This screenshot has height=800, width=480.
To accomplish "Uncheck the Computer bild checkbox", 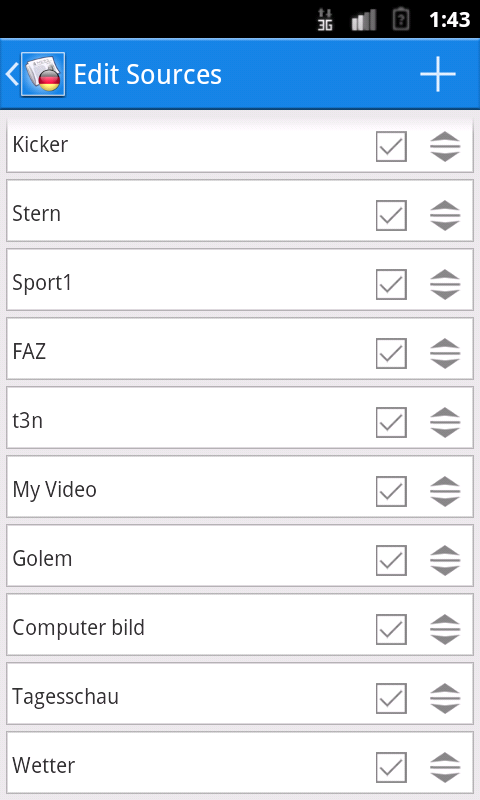I will [x=391, y=629].
